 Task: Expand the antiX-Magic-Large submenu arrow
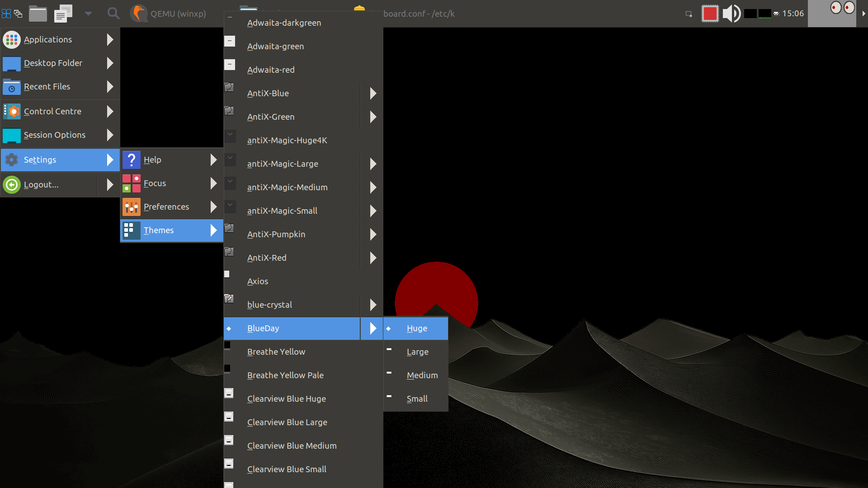pos(373,164)
